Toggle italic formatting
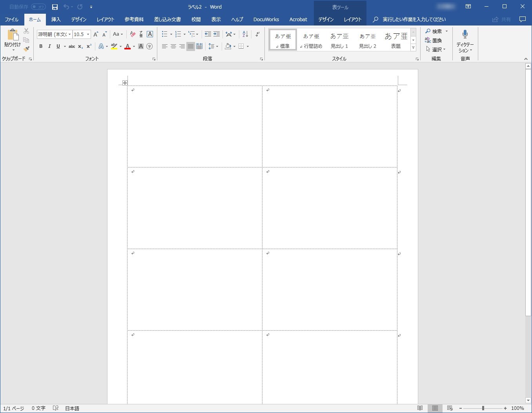 [x=49, y=46]
